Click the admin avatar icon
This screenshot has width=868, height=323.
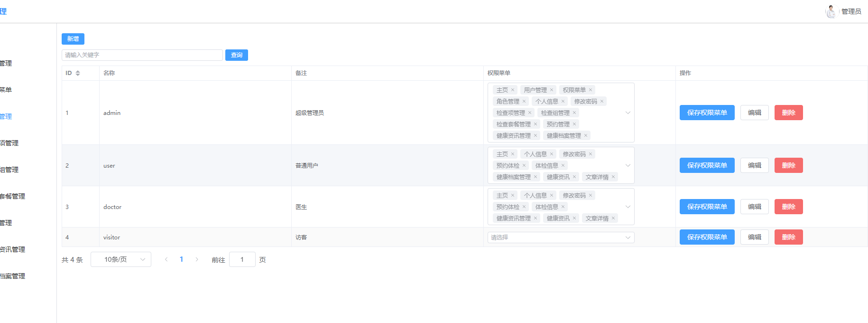point(831,11)
